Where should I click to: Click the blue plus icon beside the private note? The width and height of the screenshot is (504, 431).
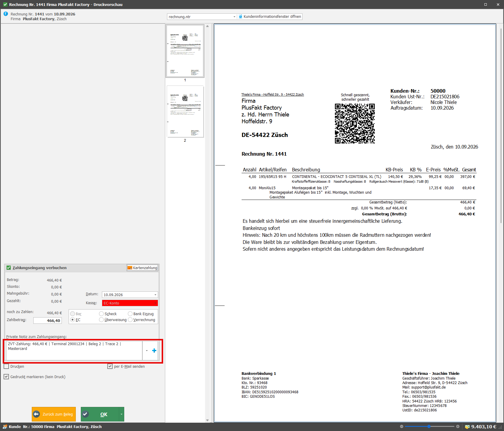click(x=154, y=351)
